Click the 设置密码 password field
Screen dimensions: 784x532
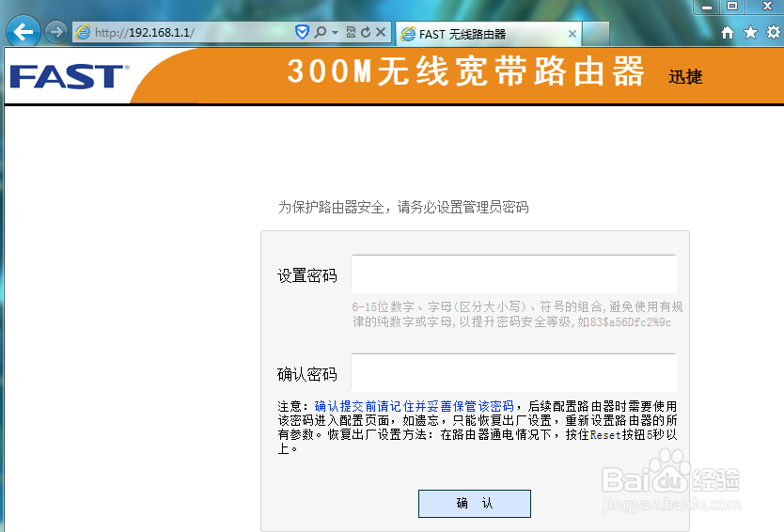pyautogui.click(x=514, y=274)
